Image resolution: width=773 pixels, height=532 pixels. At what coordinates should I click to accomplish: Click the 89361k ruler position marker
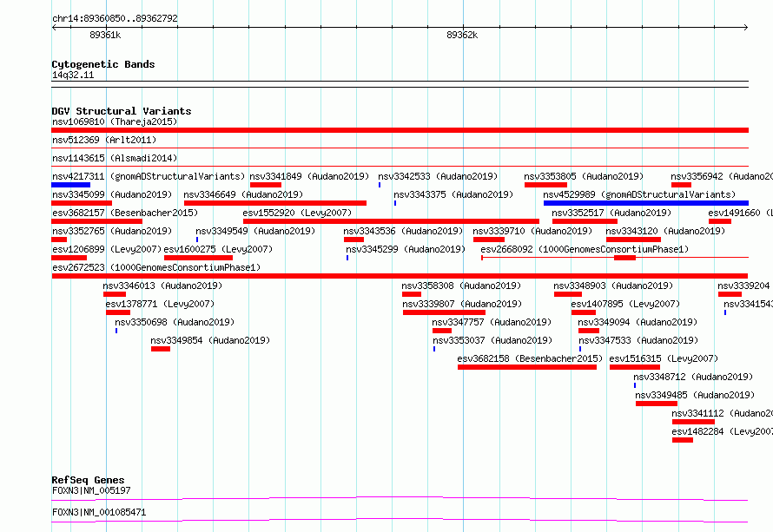[105, 35]
